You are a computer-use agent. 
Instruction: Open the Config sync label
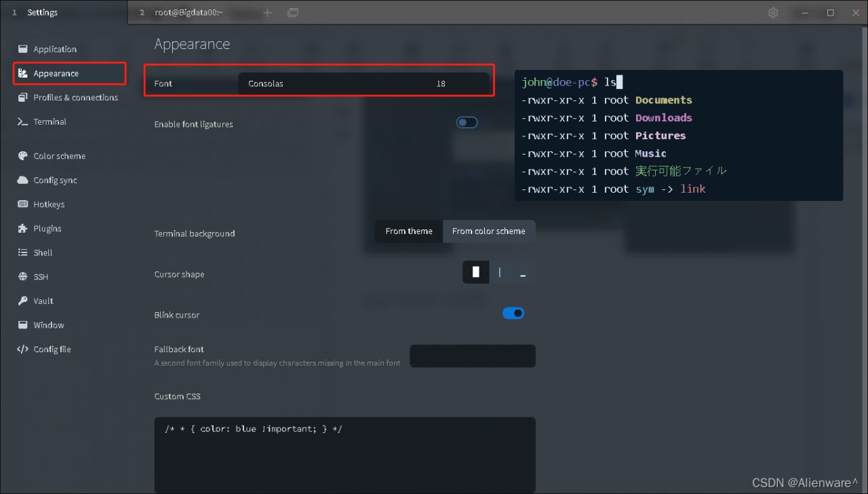click(56, 180)
